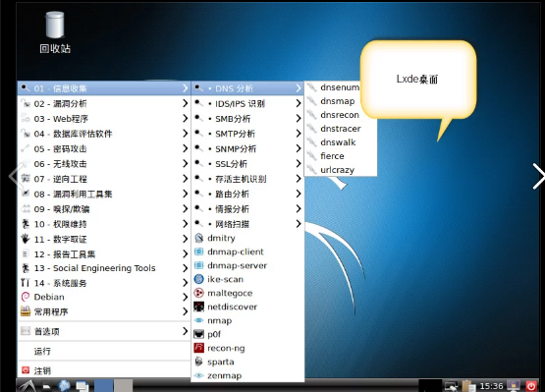
Task: Expand the SMB分析 submenu arrow
Action: [x=299, y=118]
